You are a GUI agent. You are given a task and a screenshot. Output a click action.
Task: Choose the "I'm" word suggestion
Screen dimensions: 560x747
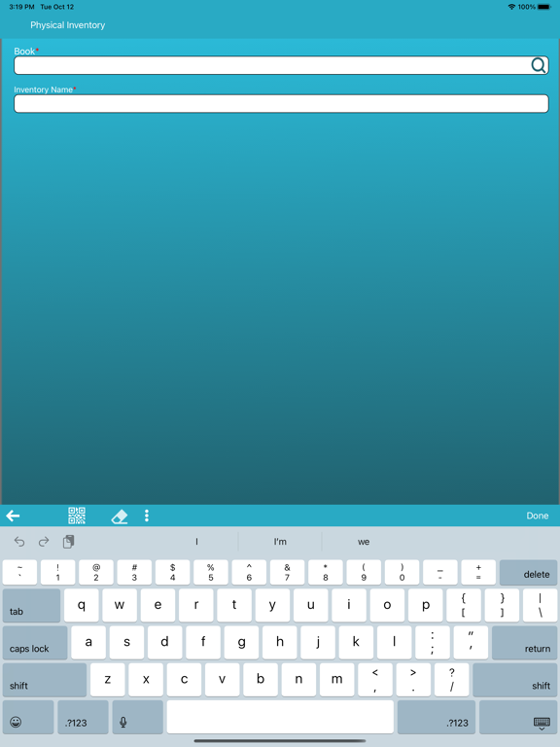280,542
